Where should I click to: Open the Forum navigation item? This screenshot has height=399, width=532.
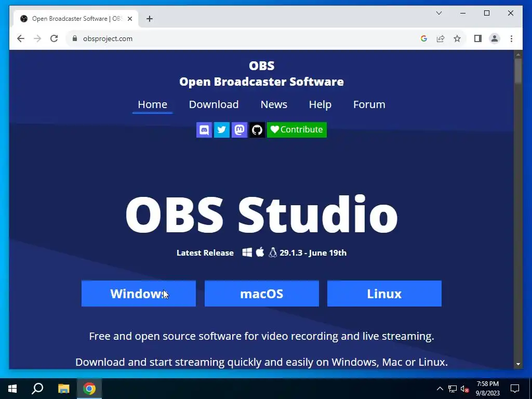coord(369,104)
